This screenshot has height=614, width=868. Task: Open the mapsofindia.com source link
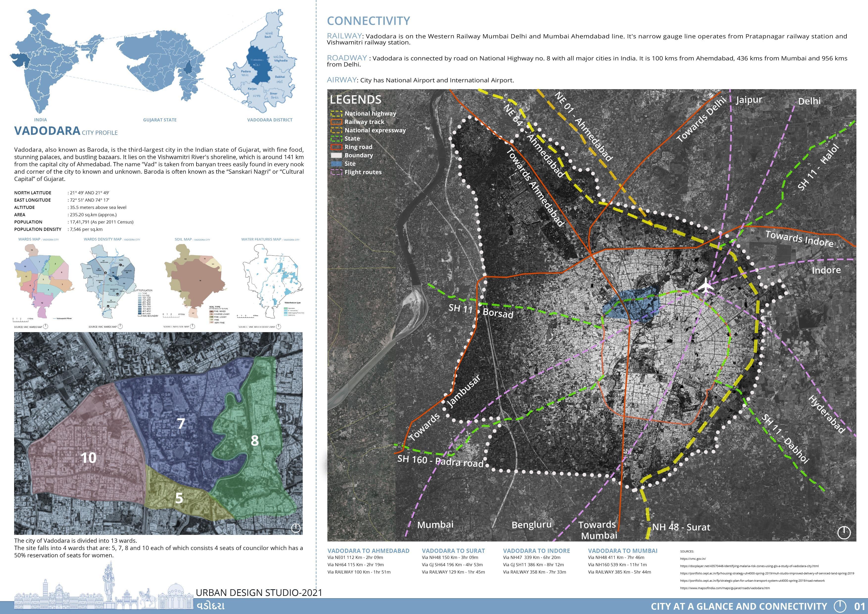point(725,588)
